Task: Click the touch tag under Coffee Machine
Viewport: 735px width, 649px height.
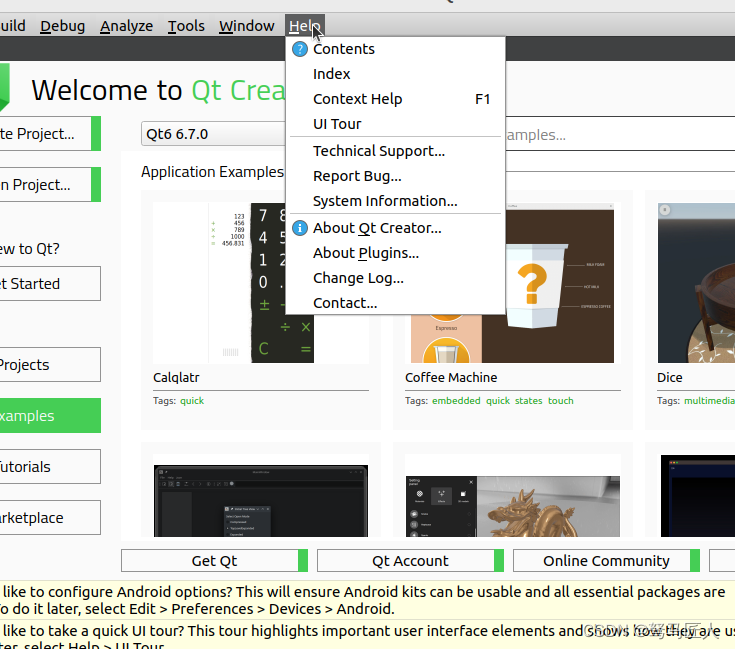Action: tap(561, 401)
